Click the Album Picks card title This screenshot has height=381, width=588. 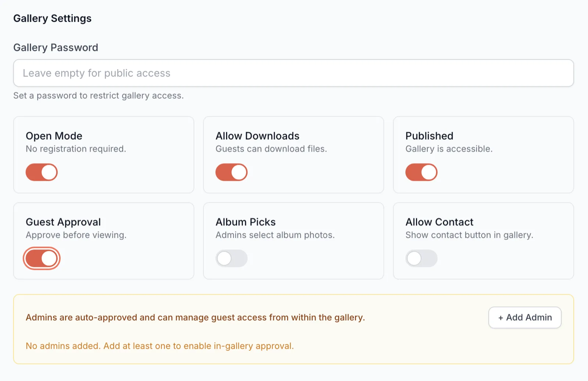(245, 222)
